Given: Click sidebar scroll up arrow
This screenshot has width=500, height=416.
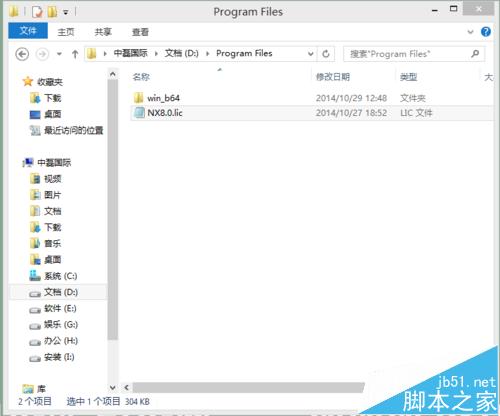Looking at the screenshot, I should [113, 74].
